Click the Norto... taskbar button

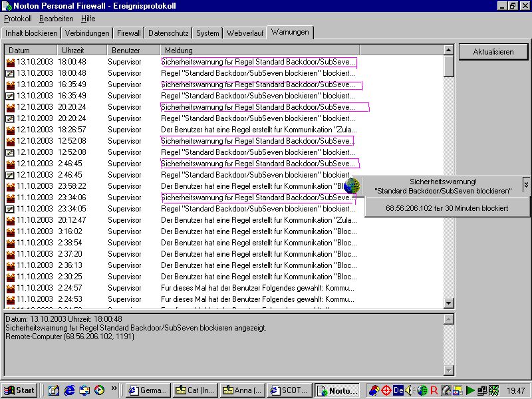337,390
